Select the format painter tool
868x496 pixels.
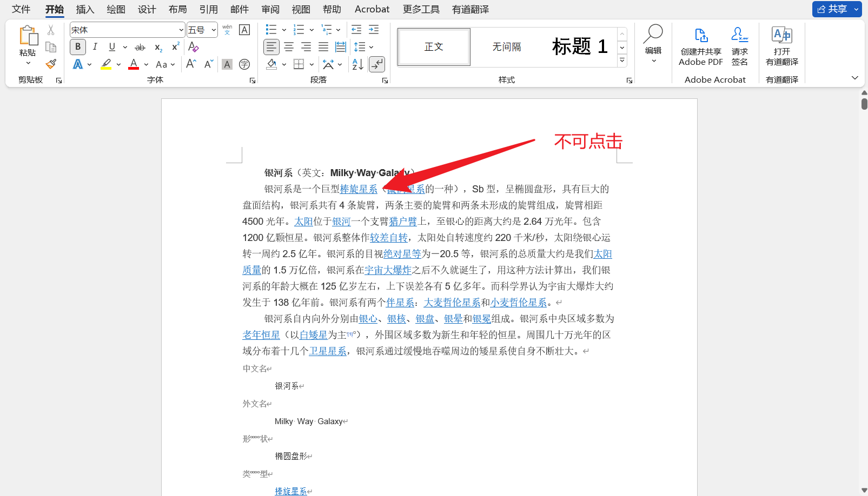(x=51, y=64)
